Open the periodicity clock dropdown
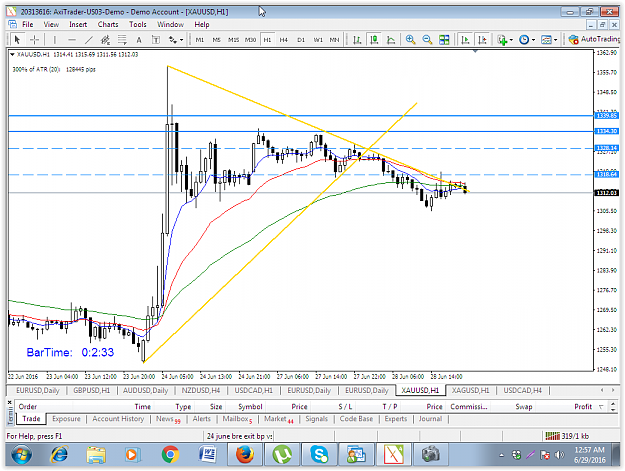The height and width of the screenshot is (471, 625). pyautogui.click(x=527, y=39)
